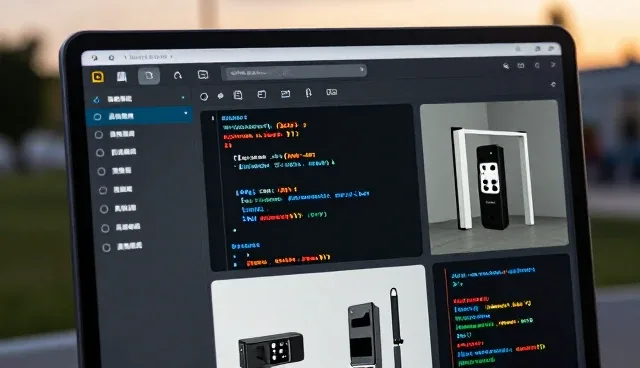This screenshot has width=640, height=368.
Task: Click the sidebar header title text
Action: click(x=119, y=99)
